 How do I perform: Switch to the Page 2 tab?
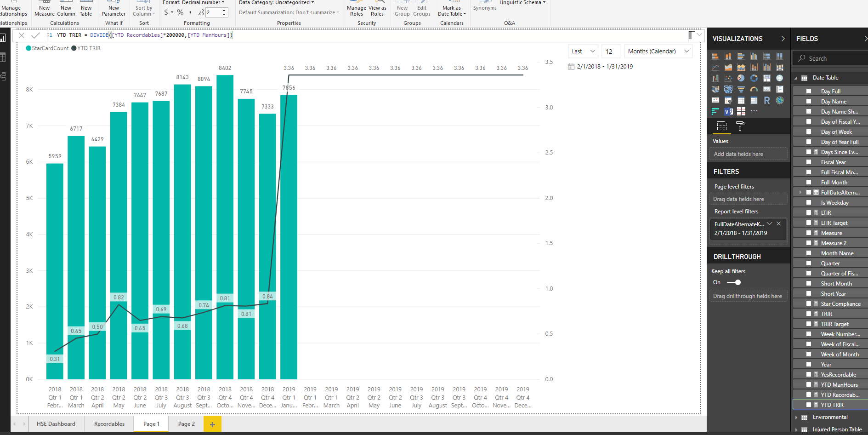(186, 424)
